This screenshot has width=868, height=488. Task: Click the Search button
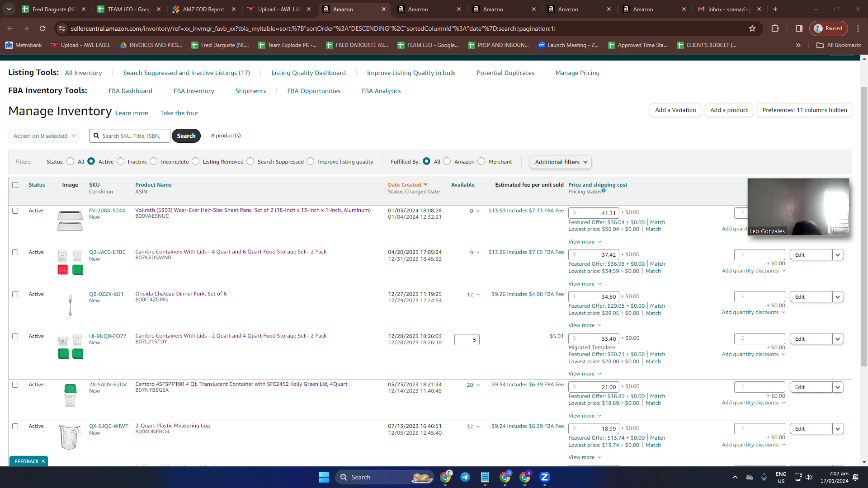pyautogui.click(x=186, y=136)
